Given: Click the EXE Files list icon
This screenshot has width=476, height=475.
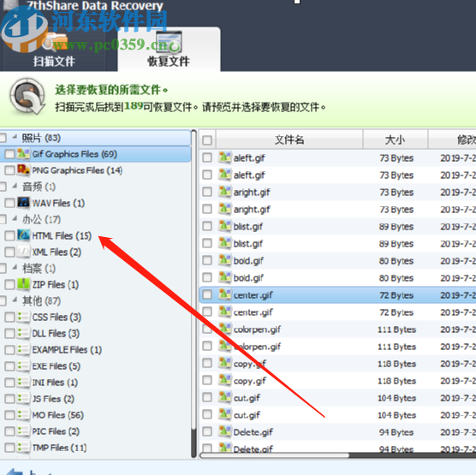Looking at the screenshot, I should (x=23, y=366).
